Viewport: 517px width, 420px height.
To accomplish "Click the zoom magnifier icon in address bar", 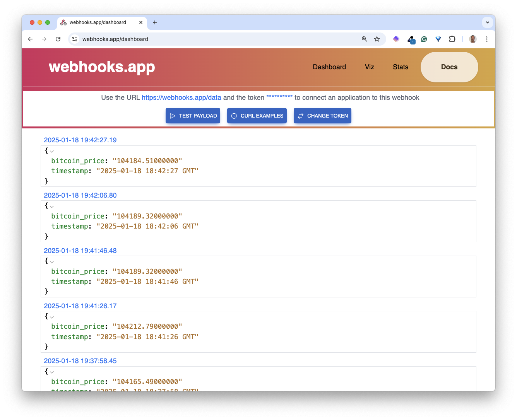I will click(x=364, y=39).
